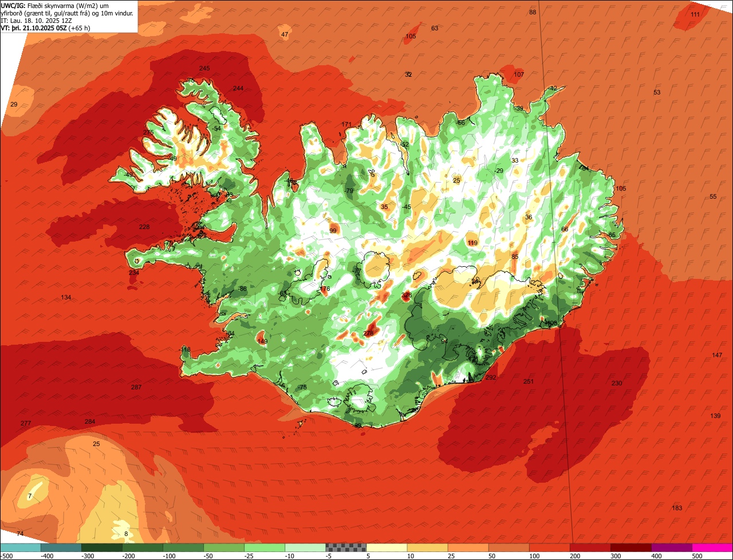
Task: Click the 'VT: þri. 21.10.2025 05Z (+65 h)' line
Action: tap(44, 28)
